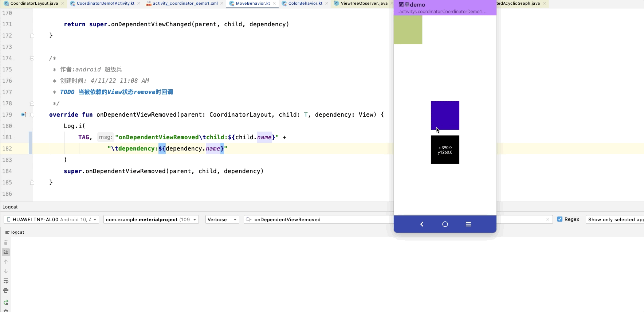Restart logcat with the green arrow icon
The image size is (644, 312).
(x=6, y=302)
